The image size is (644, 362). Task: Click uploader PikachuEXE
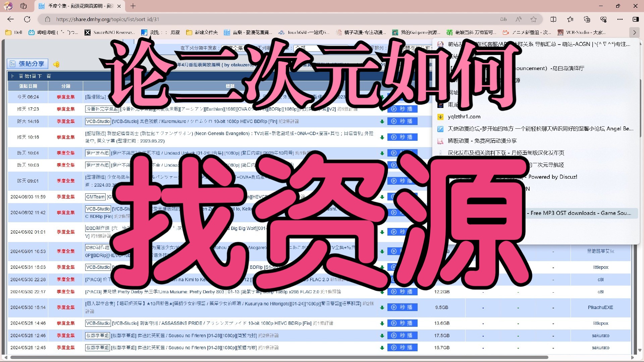[600, 307]
